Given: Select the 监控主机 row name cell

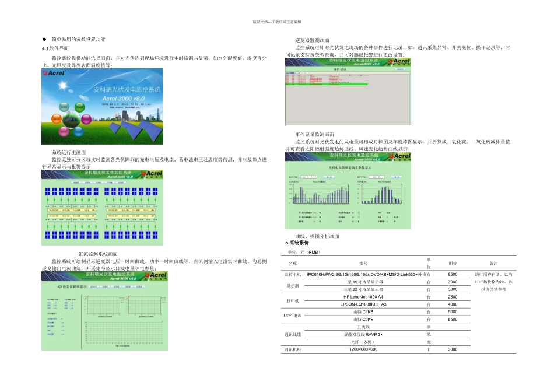Looking at the screenshot, I should [293, 274].
